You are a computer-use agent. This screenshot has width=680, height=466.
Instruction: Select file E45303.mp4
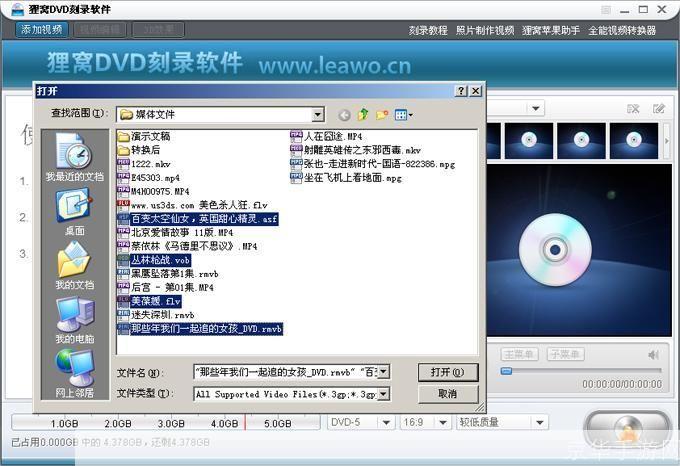pyautogui.click(x=149, y=178)
